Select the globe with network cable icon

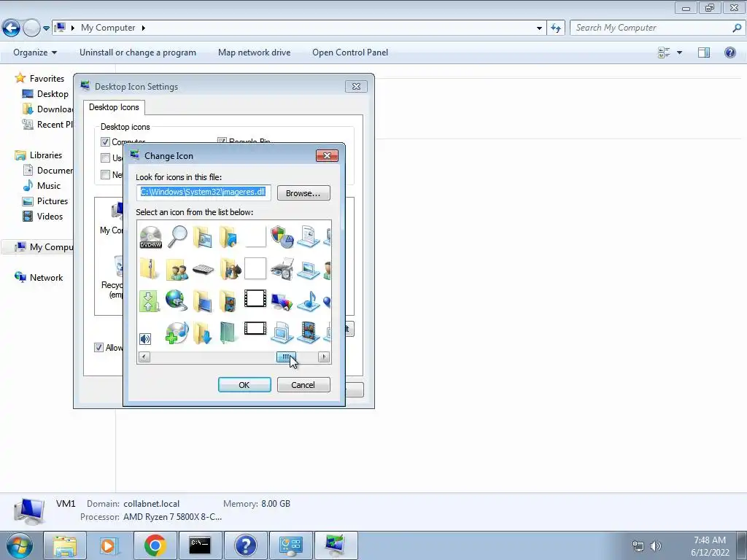(x=177, y=300)
